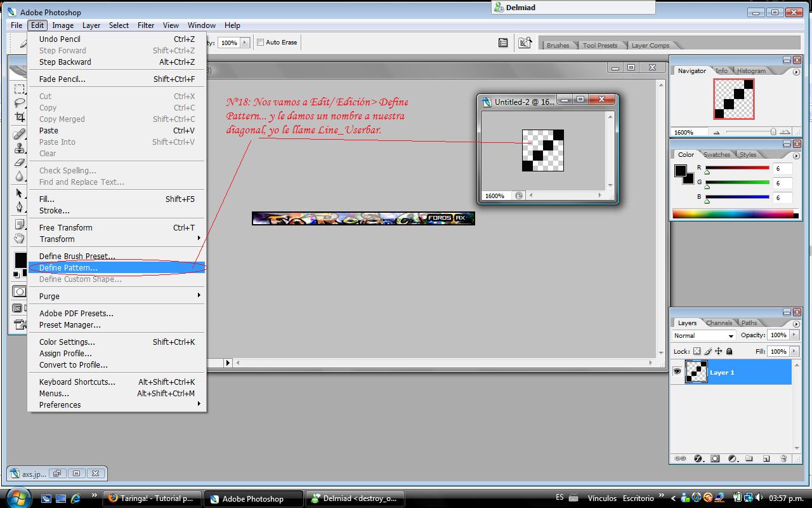
Task: Open the Layers panel options menu arrow
Action: [796, 324]
